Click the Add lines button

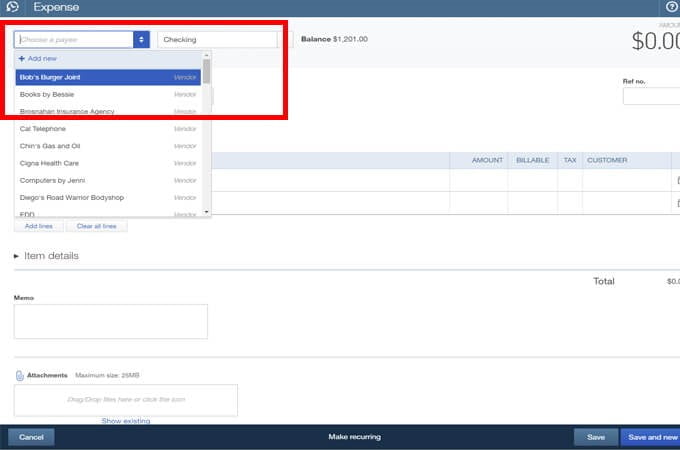pos(39,226)
